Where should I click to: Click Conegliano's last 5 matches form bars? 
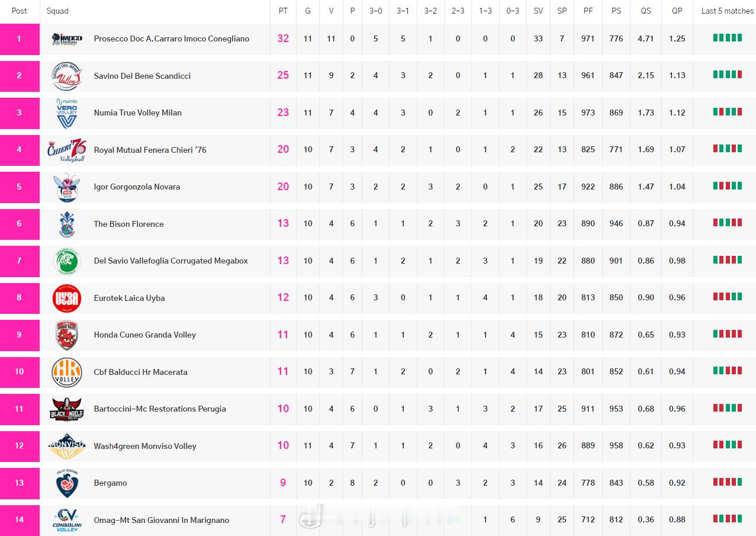728,37
